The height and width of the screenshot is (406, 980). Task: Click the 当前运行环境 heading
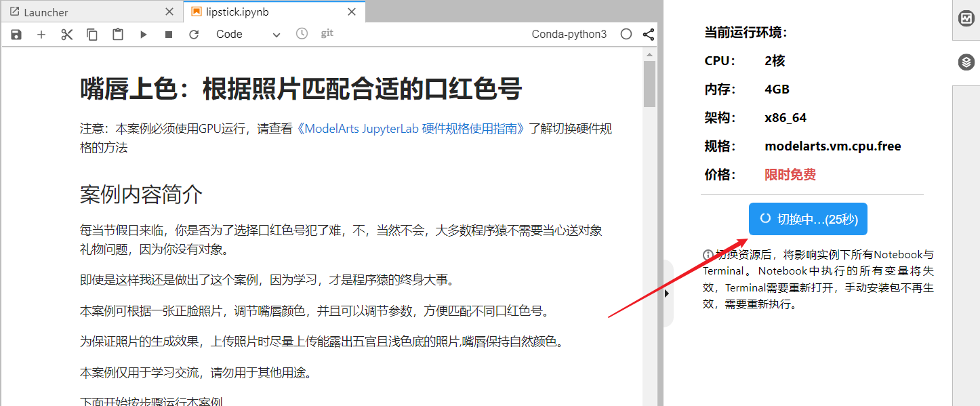(746, 33)
